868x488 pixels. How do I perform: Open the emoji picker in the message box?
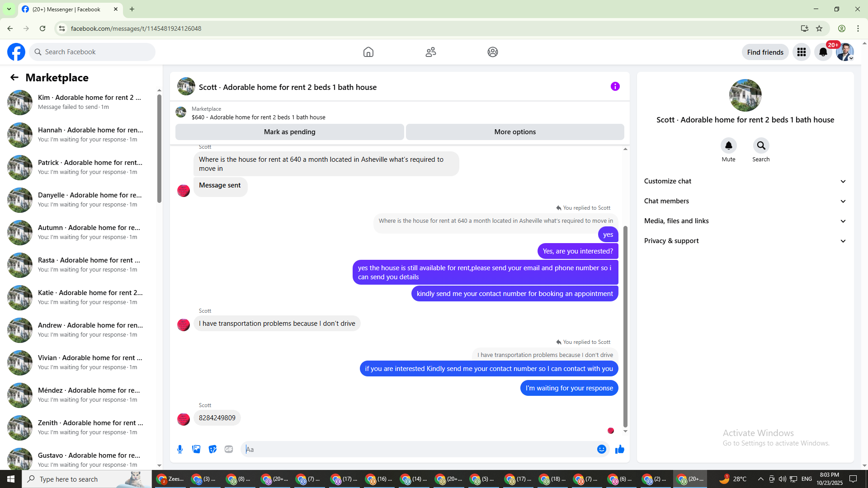point(601,449)
